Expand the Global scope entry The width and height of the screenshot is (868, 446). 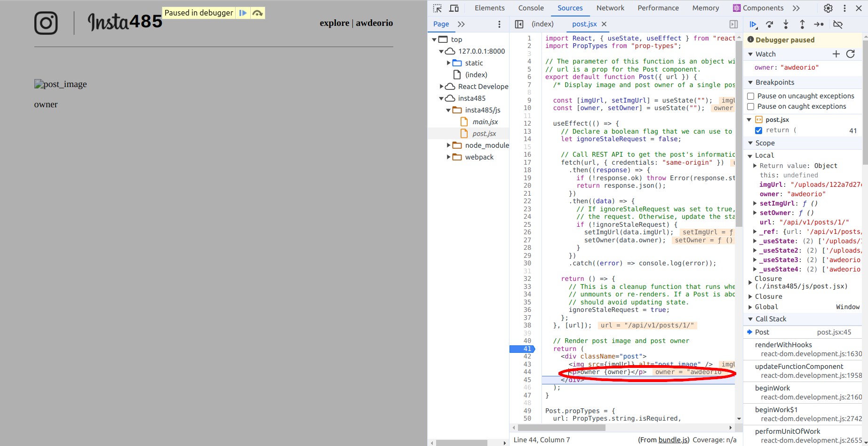click(750, 307)
